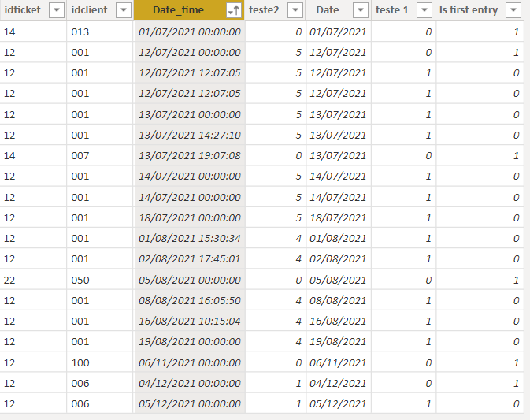Click the Date_time cell 06/11/2021 00:00:00
Image resolution: width=530 pixels, height=420 pixels.
tap(190, 362)
